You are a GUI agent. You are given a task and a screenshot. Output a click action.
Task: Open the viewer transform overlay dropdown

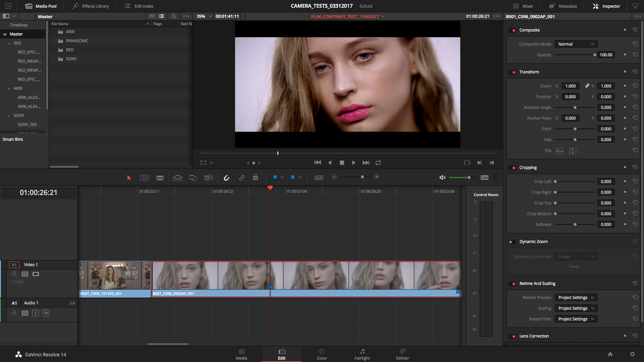pos(211,163)
